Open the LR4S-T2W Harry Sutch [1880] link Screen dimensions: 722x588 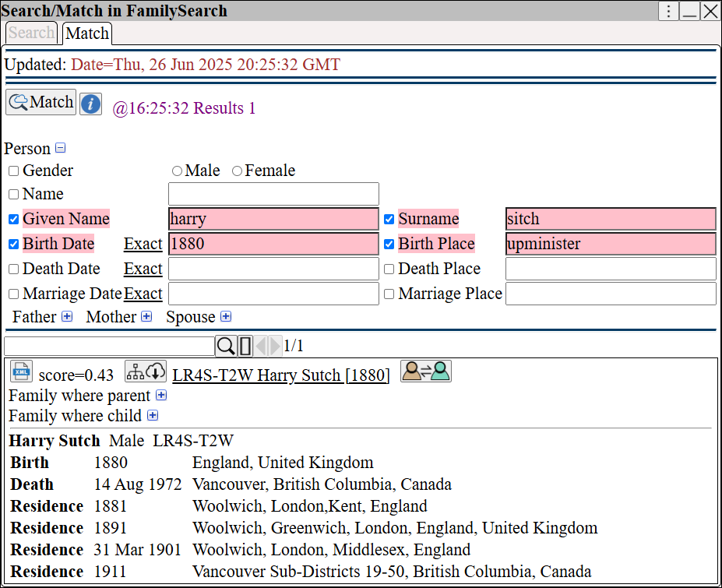tap(281, 375)
